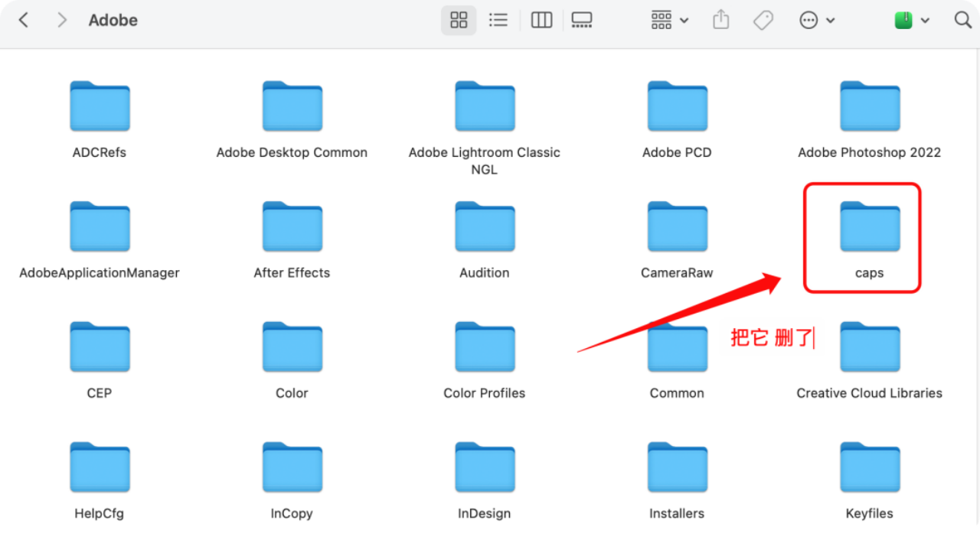The image size is (980, 534).
Task: Click the Creative Cloud Libraries name label
Action: [870, 393]
